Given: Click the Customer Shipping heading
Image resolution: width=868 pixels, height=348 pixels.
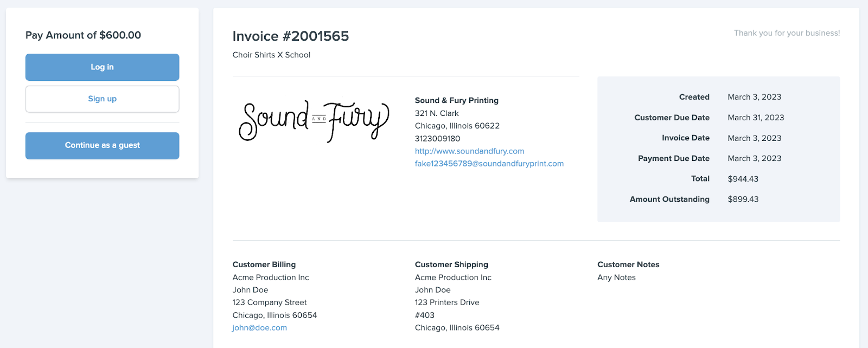Looking at the screenshot, I should click(451, 265).
